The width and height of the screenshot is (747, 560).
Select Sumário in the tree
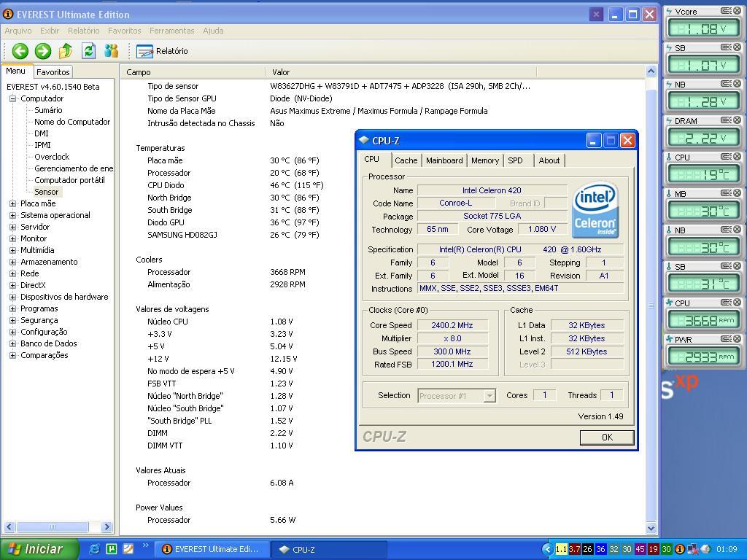click(x=48, y=110)
